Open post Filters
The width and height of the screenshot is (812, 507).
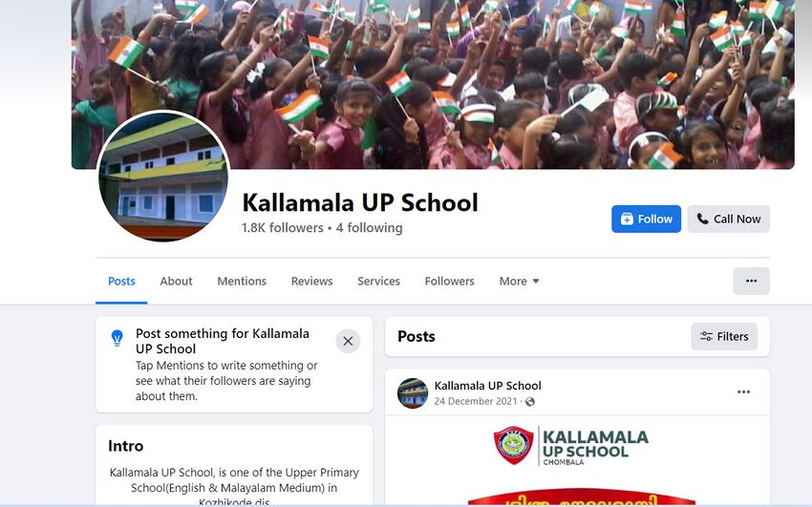coord(724,337)
